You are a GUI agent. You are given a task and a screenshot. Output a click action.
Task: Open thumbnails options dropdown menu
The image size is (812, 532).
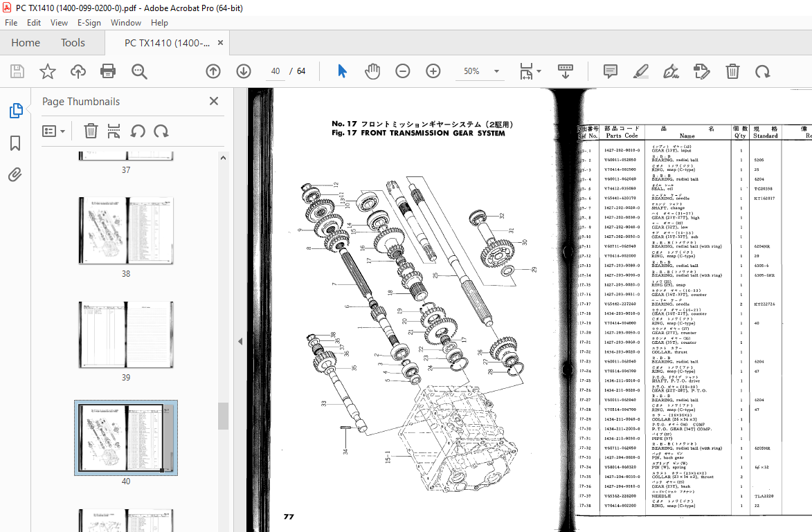(x=53, y=131)
